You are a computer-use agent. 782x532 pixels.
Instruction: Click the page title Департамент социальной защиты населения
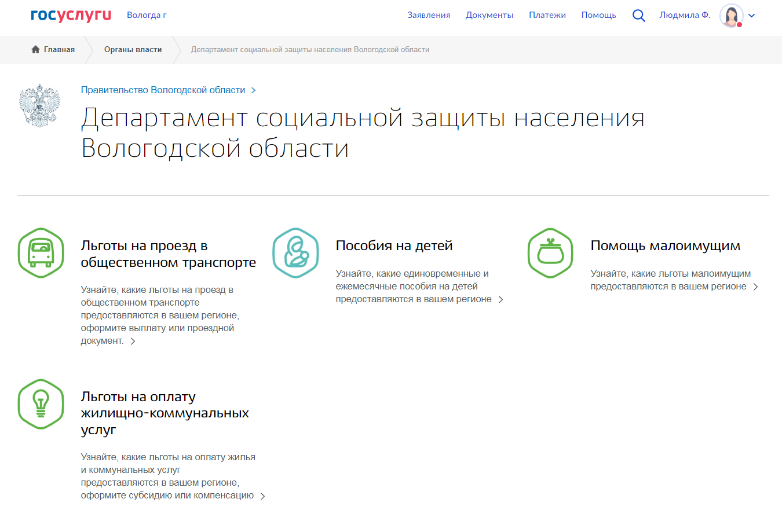tap(363, 133)
